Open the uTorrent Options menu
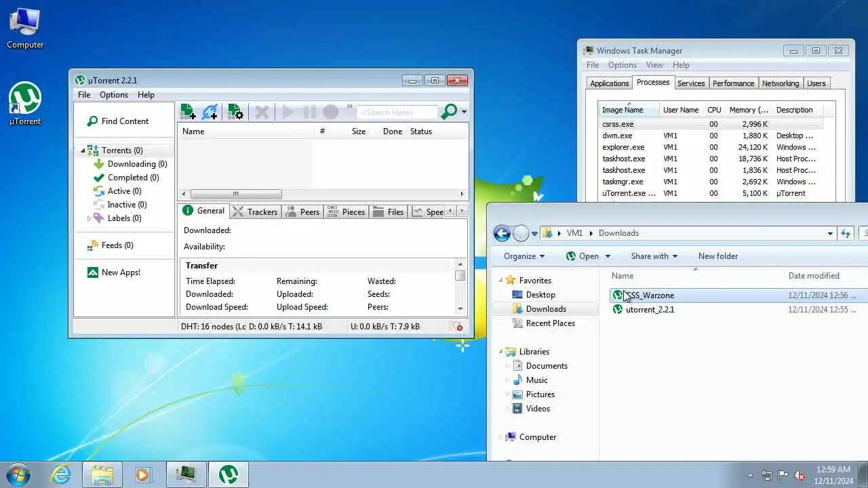The width and height of the screenshot is (868, 488). click(114, 95)
